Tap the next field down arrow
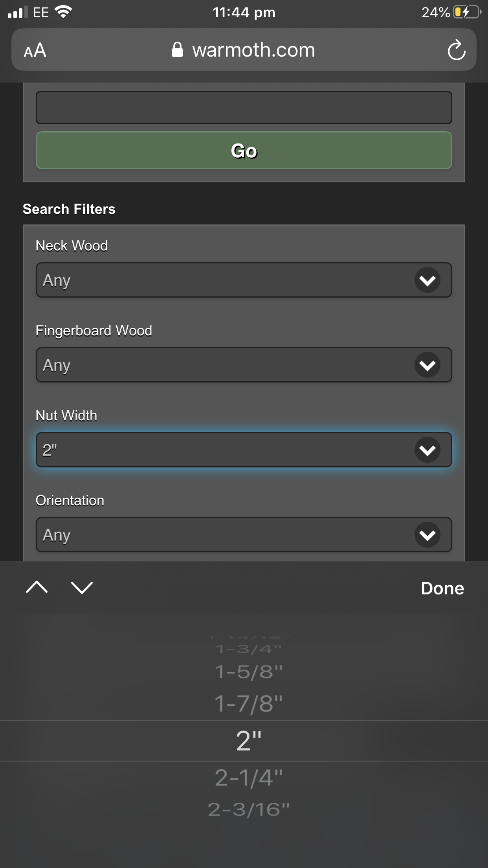488x868 pixels. [x=82, y=587]
